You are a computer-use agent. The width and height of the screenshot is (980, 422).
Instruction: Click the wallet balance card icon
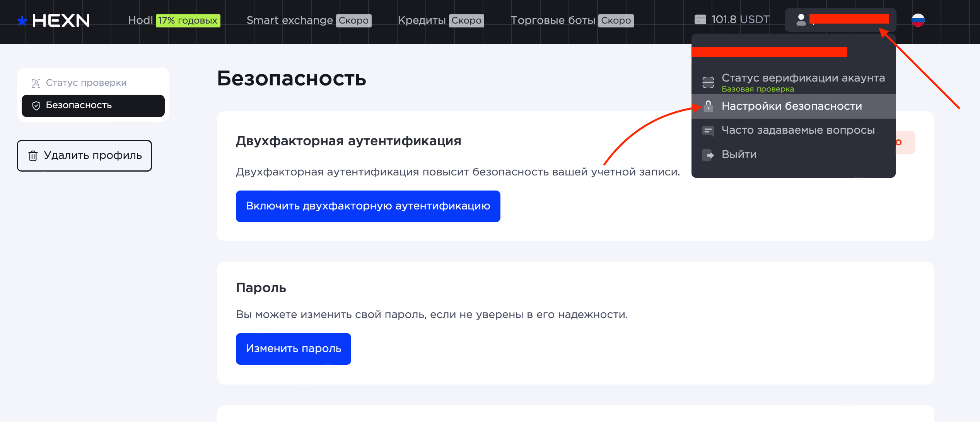pyautogui.click(x=700, y=20)
